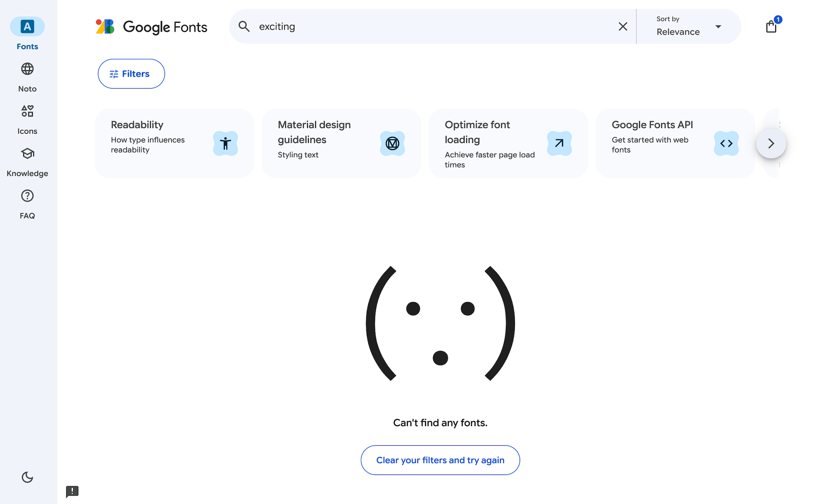Click the send feedback icon
Image resolution: width=818 pixels, height=504 pixels.
point(72,491)
